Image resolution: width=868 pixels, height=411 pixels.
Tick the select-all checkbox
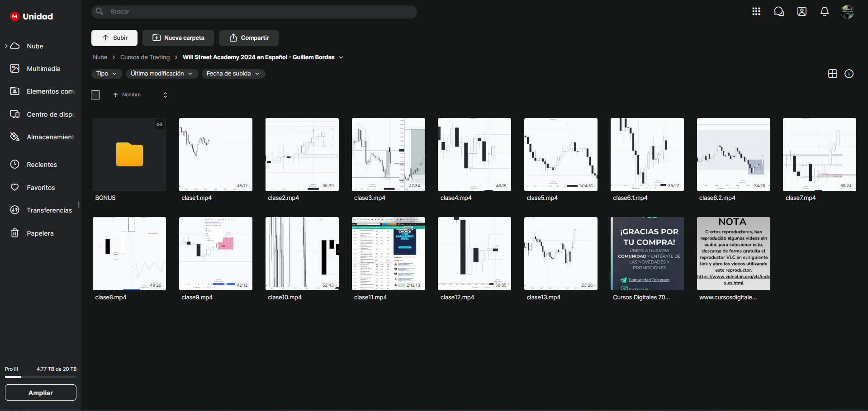tap(95, 95)
